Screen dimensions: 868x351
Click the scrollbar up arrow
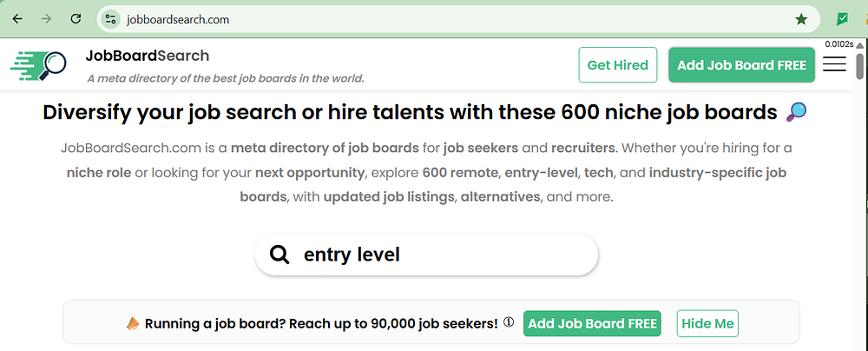click(x=860, y=47)
